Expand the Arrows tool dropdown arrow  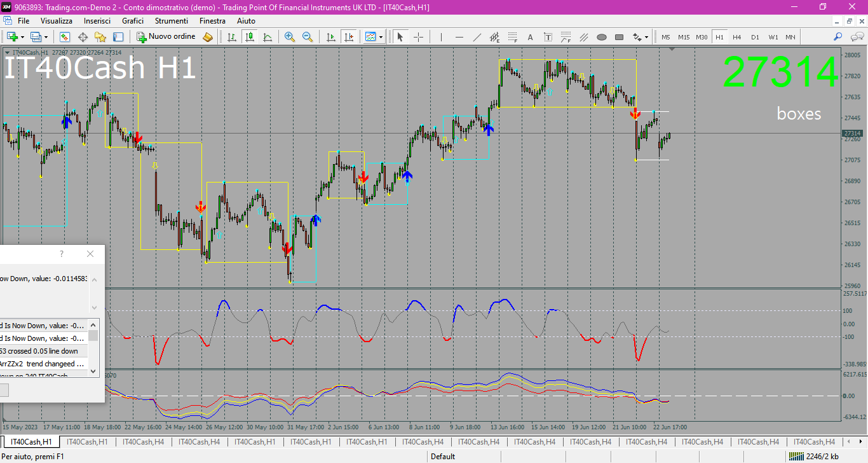click(647, 37)
